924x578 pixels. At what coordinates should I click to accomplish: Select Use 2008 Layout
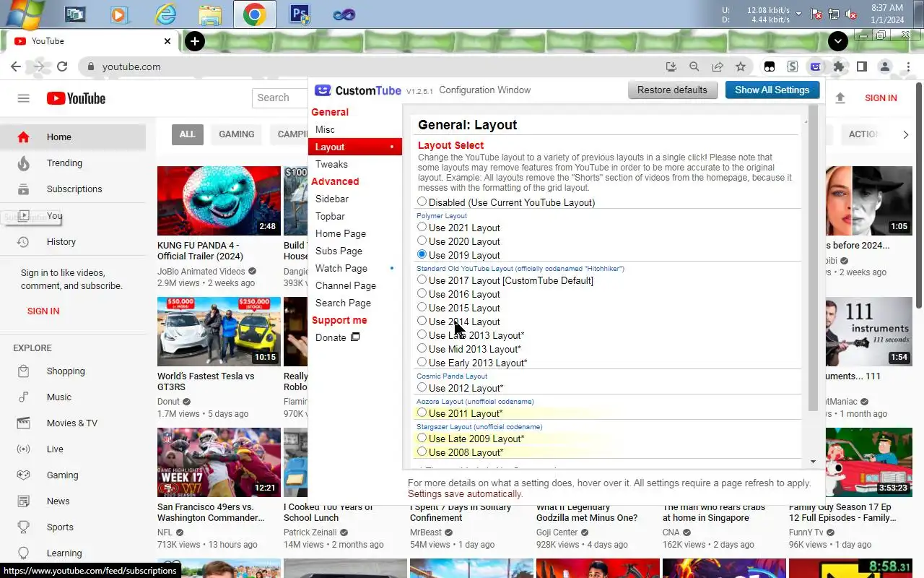[422, 452]
